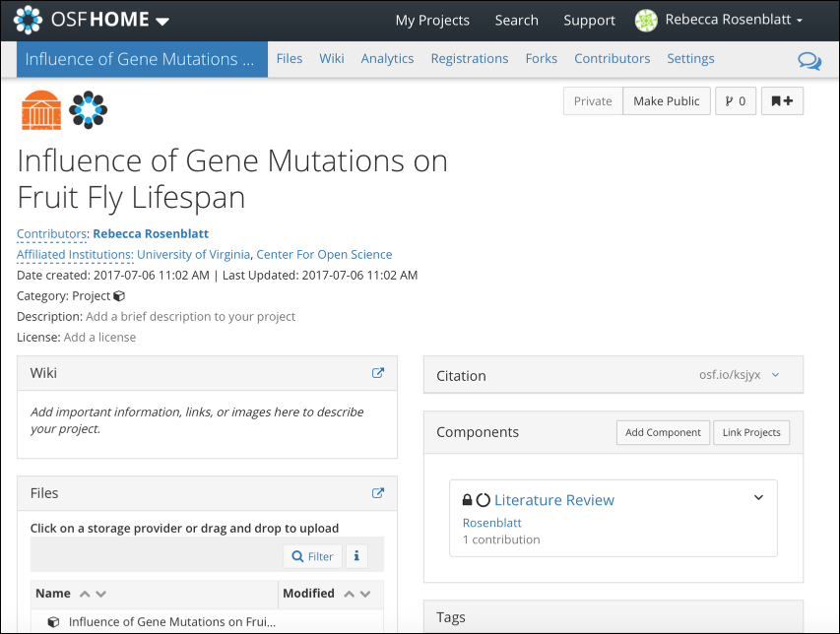Viewport: 840px width, 634px height.
Task: Click the OSF logo icon
Action: pos(28,20)
